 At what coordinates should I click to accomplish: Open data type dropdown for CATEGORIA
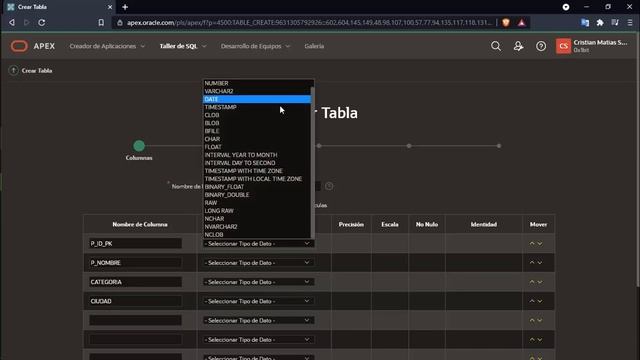pos(258,282)
